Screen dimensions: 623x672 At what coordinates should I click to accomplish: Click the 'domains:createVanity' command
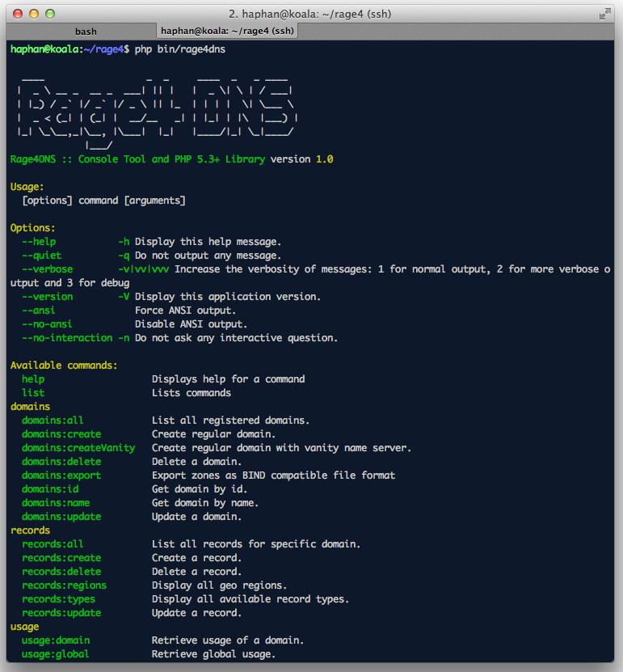[79, 447]
